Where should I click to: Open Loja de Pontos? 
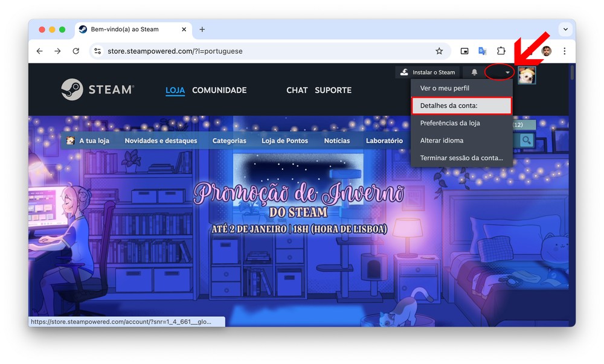pos(284,141)
